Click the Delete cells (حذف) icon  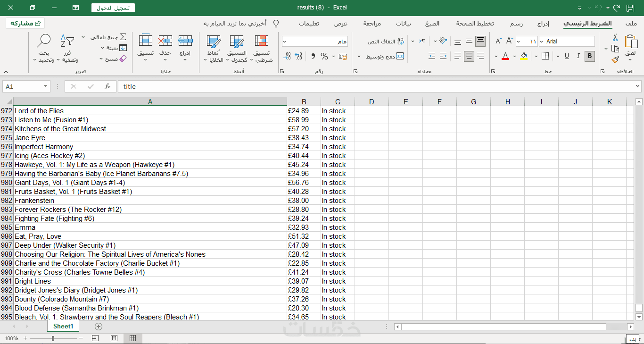(165, 41)
